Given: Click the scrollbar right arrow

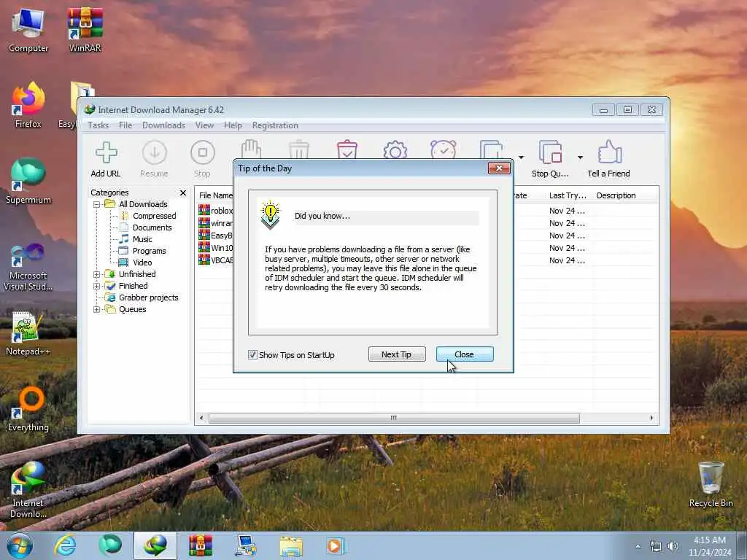Looking at the screenshot, I should [651, 418].
